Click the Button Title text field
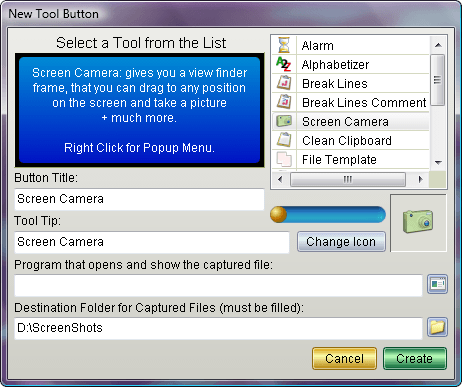 click(139, 199)
